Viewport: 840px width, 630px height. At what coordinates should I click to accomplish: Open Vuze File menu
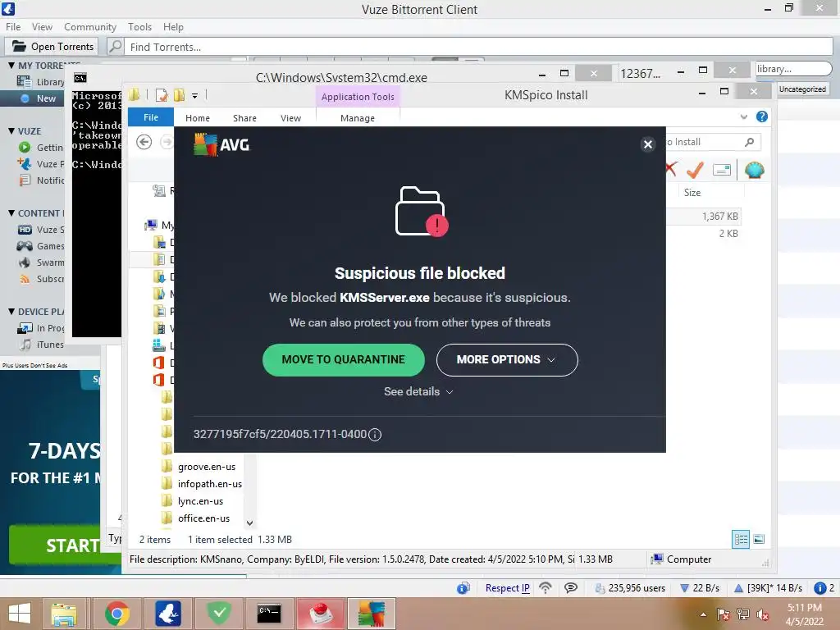[13, 27]
